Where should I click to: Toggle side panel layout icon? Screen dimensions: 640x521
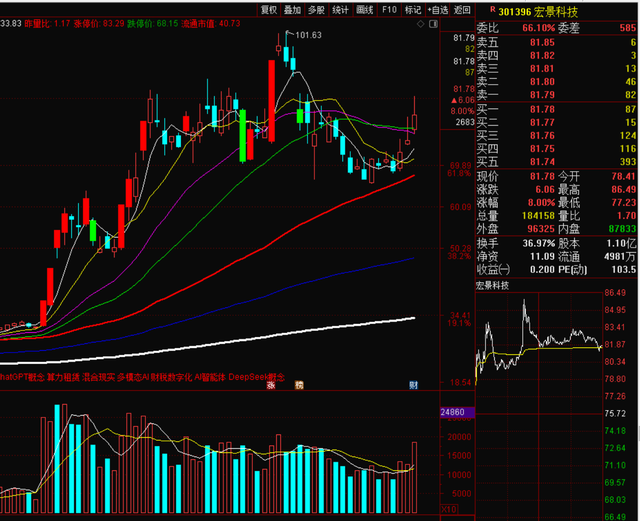pyautogui.click(x=433, y=24)
